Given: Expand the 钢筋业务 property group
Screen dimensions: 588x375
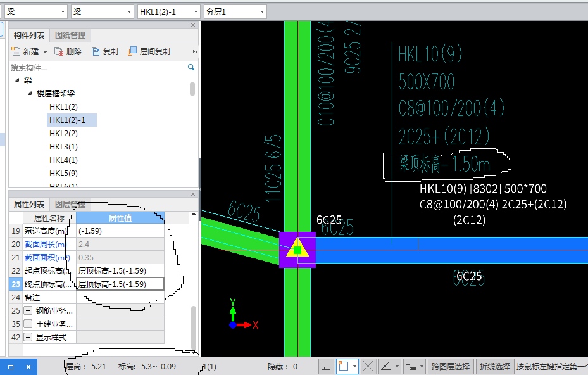Looking at the screenshot, I should pos(28,310).
